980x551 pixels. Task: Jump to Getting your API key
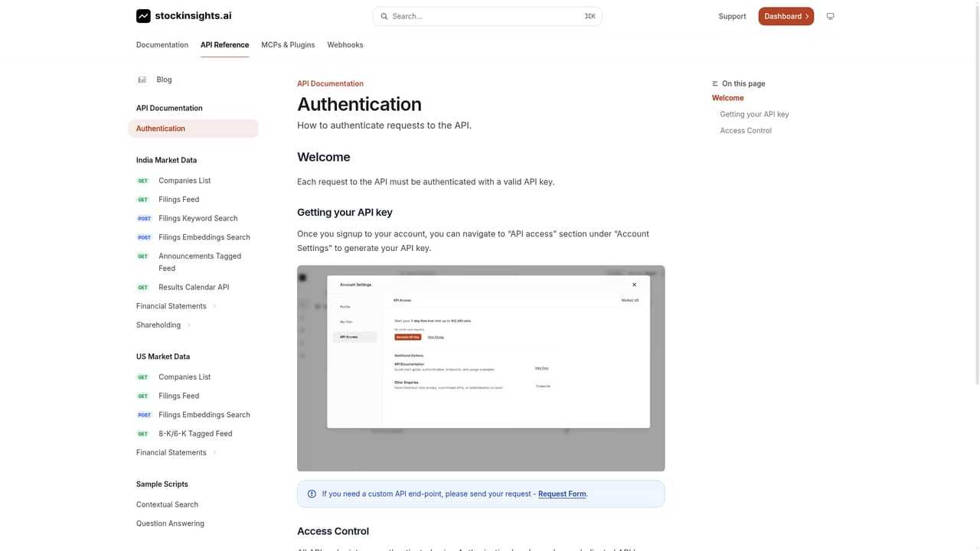[754, 114]
